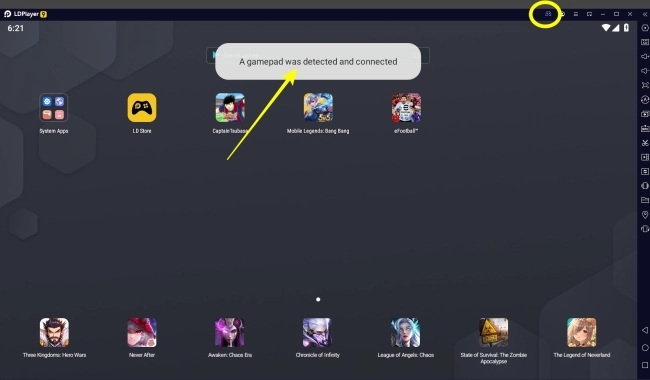The width and height of the screenshot is (650, 380).
Task: Tap the Android Home circle button
Action: click(x=645, y=347)
